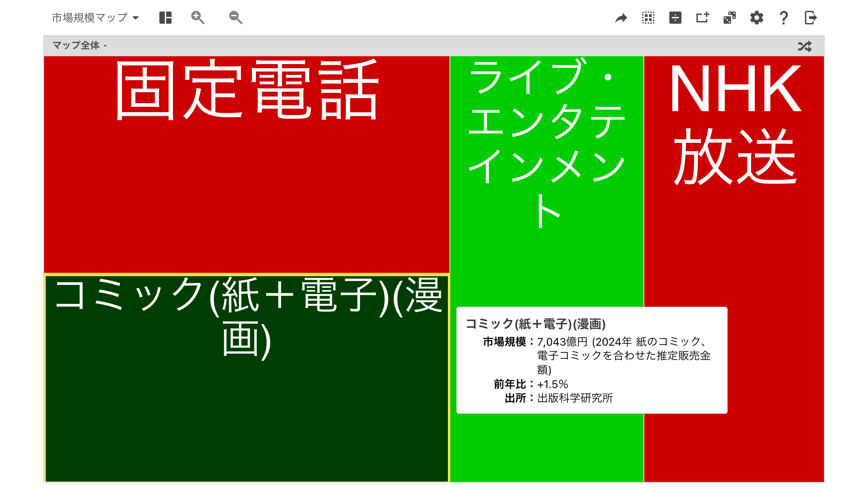Click the tooltip title コミック(紙＋電子)(漫画)

click(536, 324)
